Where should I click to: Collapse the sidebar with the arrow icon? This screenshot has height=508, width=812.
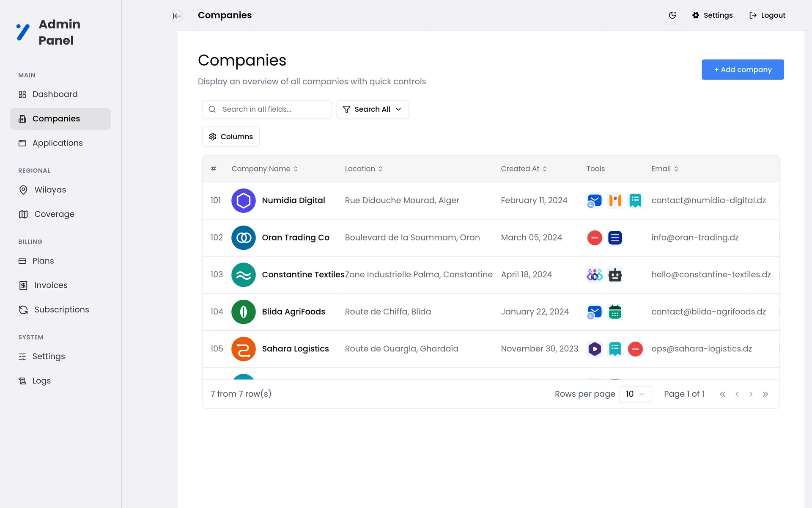(177, 16)
